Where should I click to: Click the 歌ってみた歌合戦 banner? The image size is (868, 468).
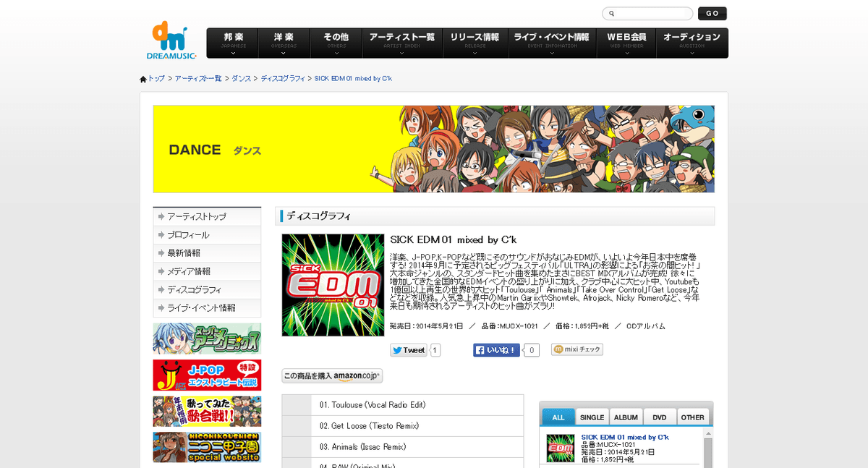[207, 411]
